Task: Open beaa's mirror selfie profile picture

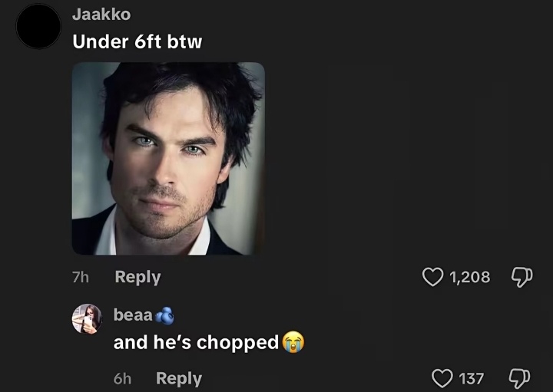Action: coord(87,319)
